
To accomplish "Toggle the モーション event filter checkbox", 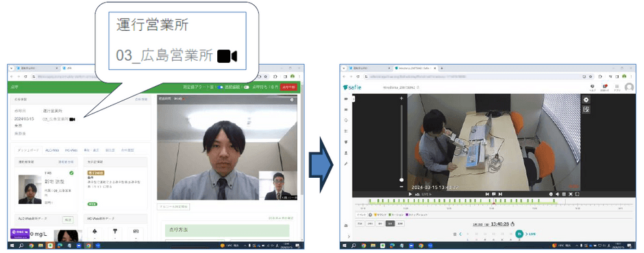I will point(390,215).
